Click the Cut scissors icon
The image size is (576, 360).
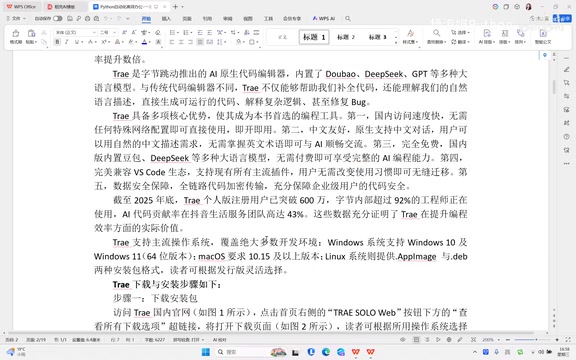[44, 33]
